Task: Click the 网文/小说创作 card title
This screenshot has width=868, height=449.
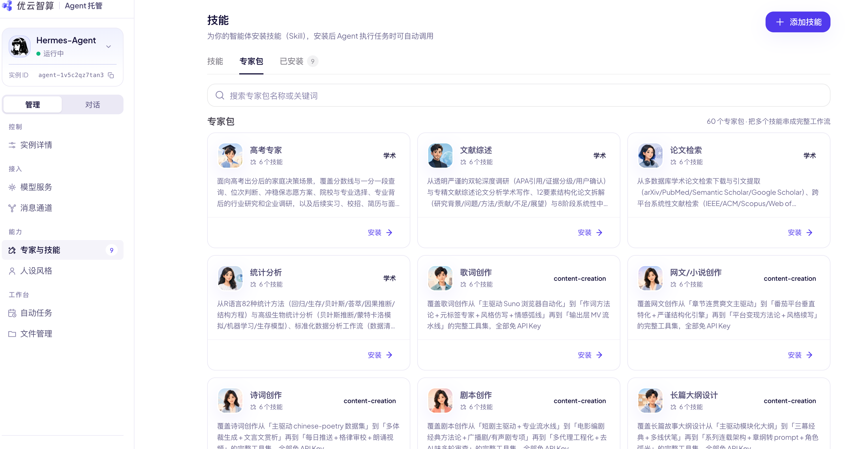Action: [x=696, y=272]
